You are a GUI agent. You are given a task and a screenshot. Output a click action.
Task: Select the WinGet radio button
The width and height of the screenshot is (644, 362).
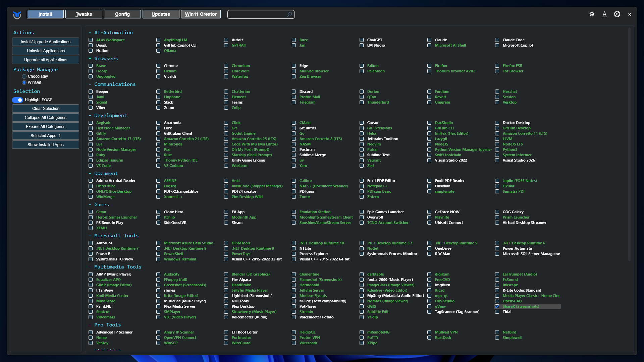[24, 82]
